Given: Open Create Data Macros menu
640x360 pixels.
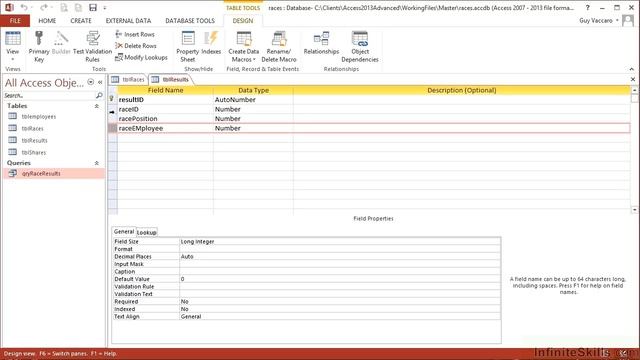Looking at the screenshot, I should [x=244, y=47].
